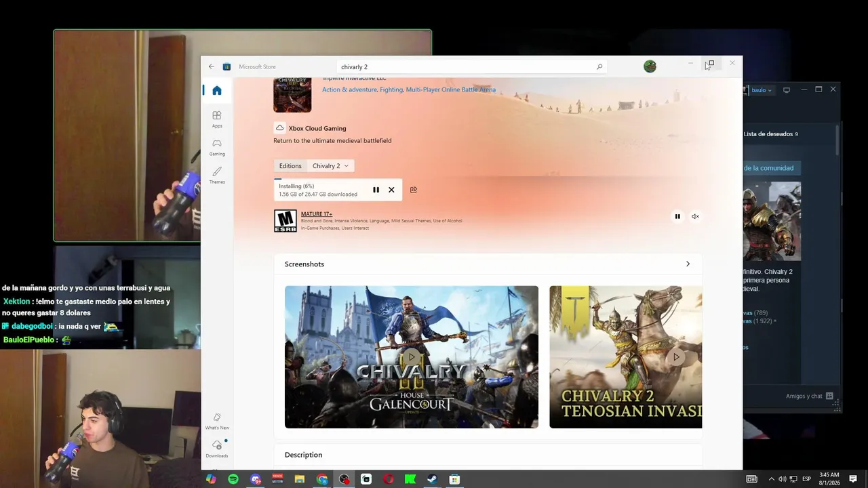Click the search magnifier icon
The image size is (868, 488).
coord(599,66)
